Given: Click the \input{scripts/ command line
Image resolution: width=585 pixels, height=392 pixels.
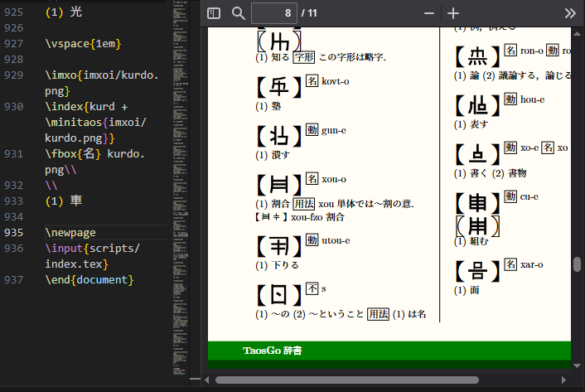Looking at the screenshot, I should (x=93, y=248).
